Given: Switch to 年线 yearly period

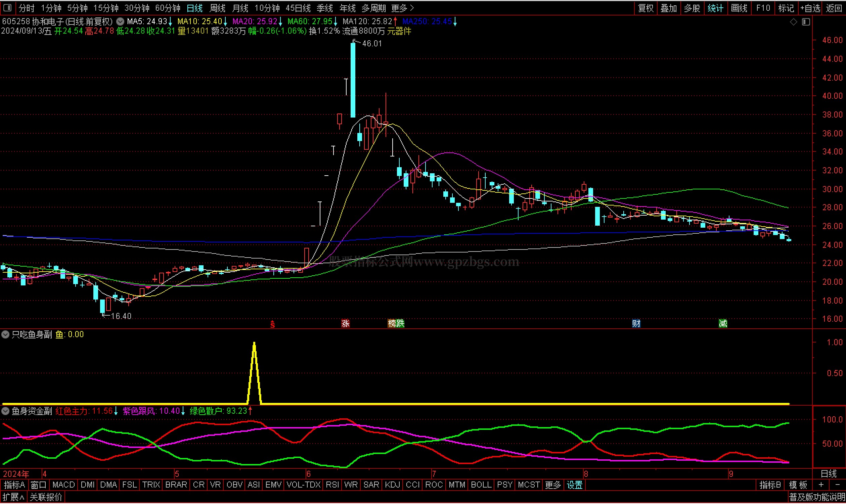Looking at the screenshot, I should 347,8.
